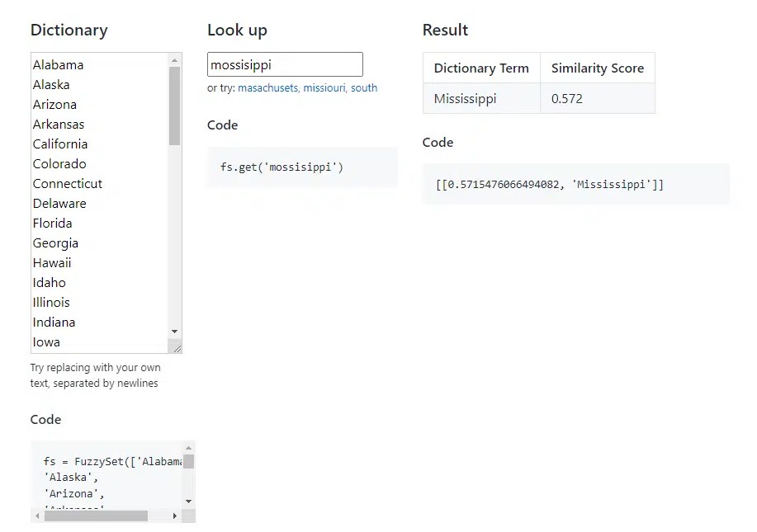Click the Dictionary Term column header
Image resolution: width=757 pixels, height=532 pixels.
480,68
